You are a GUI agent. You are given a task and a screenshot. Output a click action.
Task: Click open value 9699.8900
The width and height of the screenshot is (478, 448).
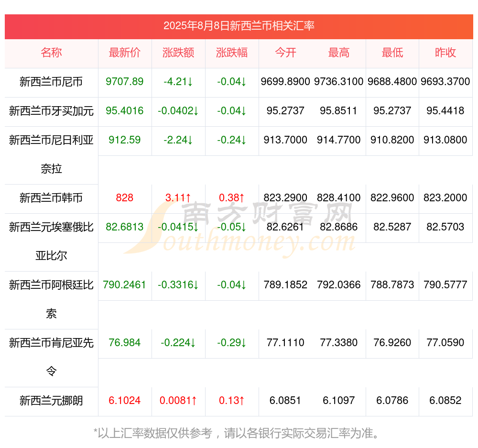(x=285, y=81)
